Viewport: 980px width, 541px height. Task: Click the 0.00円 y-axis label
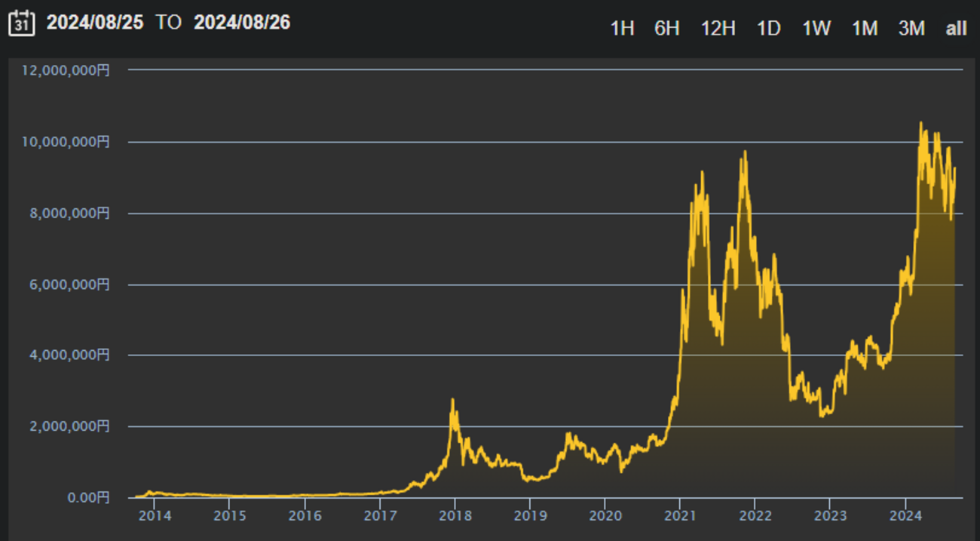[x=88, y=497]
